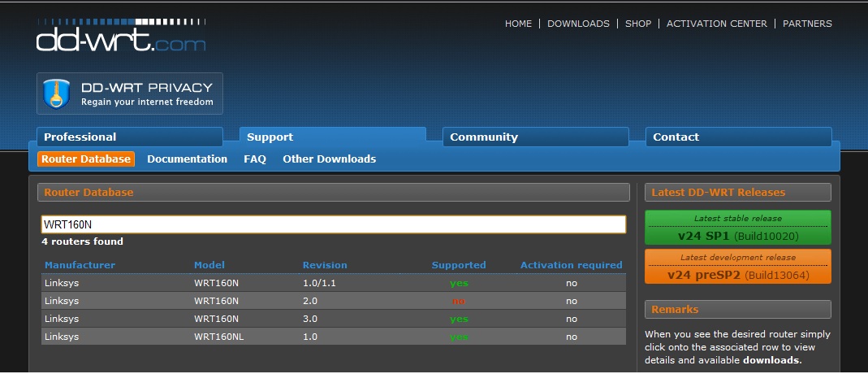Click the Model column header
Image resolution: width=868 pixels, height=374 pixels.
[x=209, y=265]
